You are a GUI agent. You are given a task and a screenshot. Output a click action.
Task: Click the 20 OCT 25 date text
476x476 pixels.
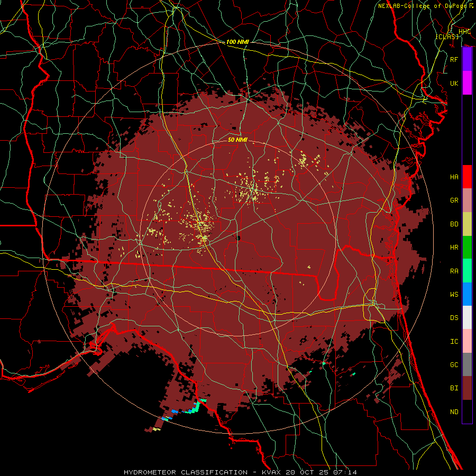click(x=307, y=472)
